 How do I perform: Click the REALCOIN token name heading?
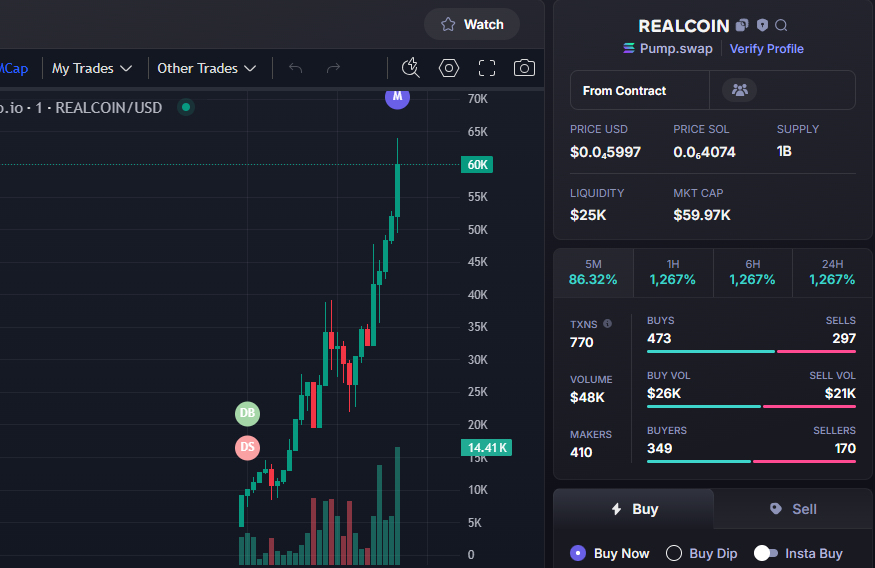[x=684, y=26]
